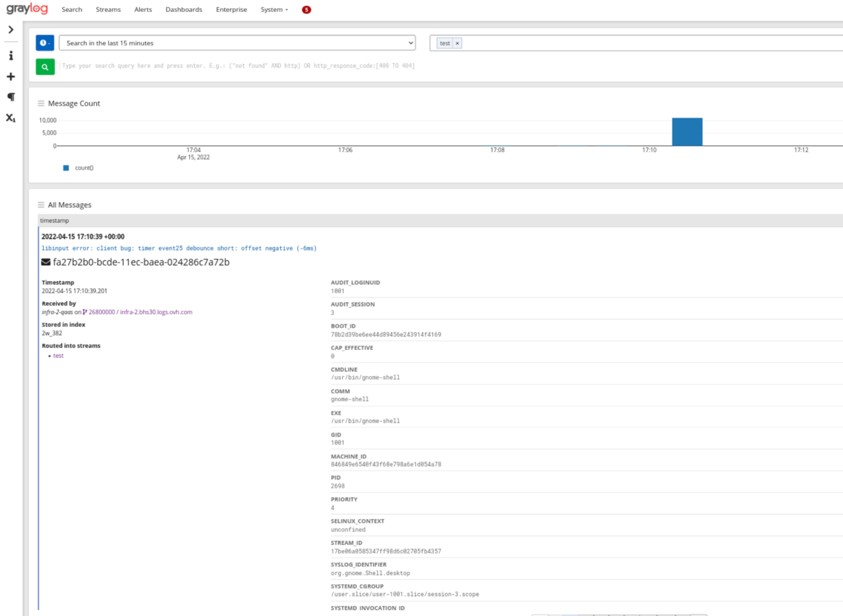Open the Dashboards page
Image resolution: width=843 pixels, height=616 pixels.
(x=184, y=10)
